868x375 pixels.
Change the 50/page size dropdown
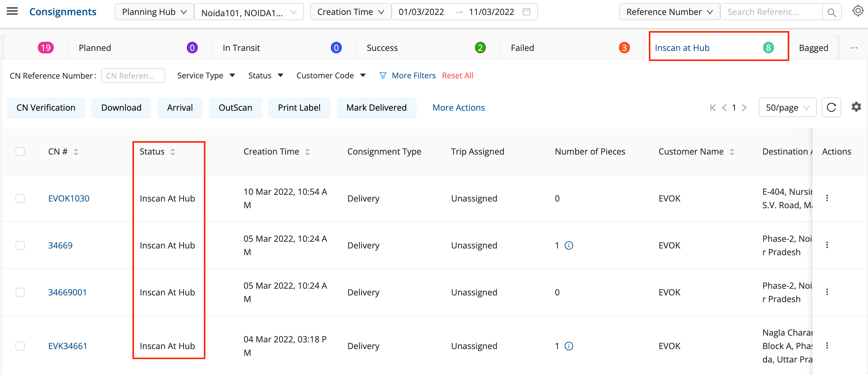[787, 108]
